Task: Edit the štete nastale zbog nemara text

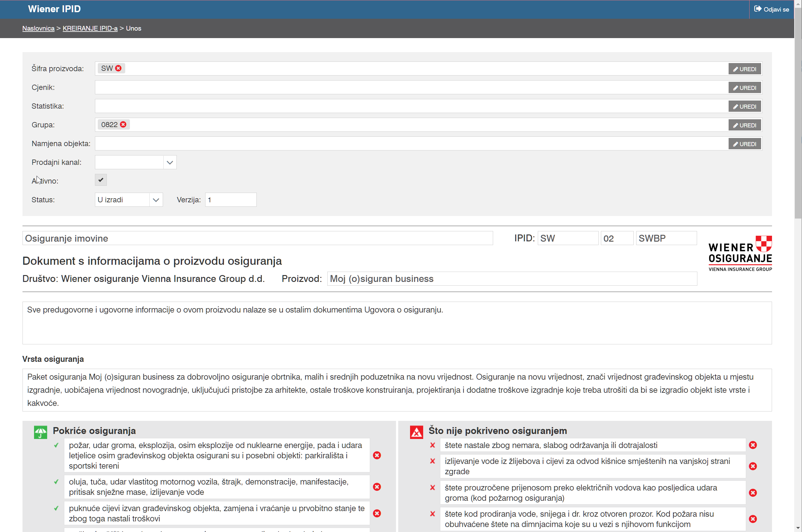Action: pyautogui.click(x=593, y=445)
